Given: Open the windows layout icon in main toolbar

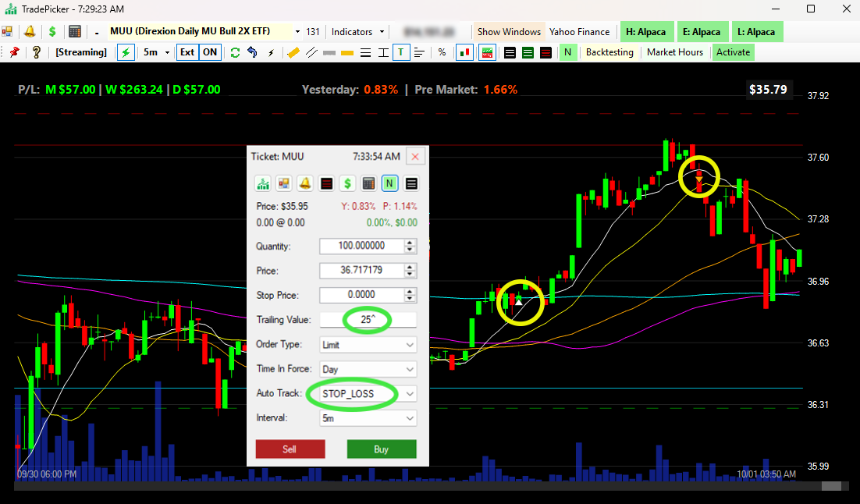Looking at the screenshot, I should coord(7,32).
